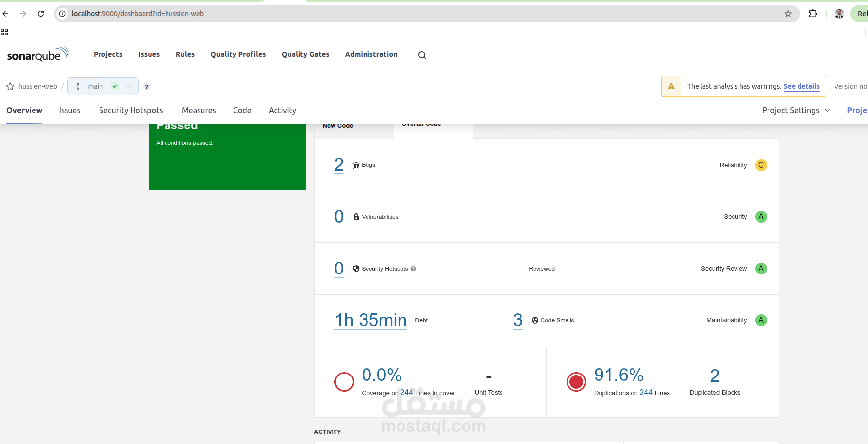Image resolution: width=868 pixels, height=444 pixels.
Task: Open the 0 security hotspots count link
Action: tap(339, 269)
